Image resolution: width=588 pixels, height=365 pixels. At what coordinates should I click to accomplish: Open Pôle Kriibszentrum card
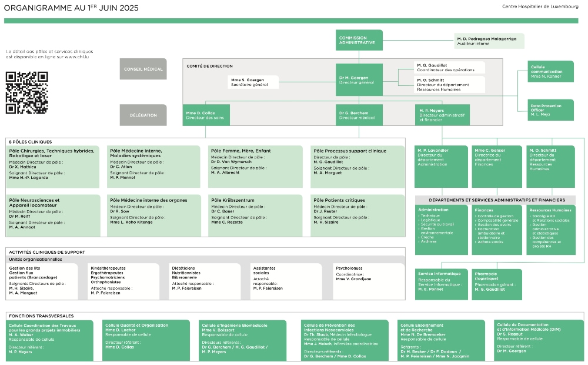point(255,215)
